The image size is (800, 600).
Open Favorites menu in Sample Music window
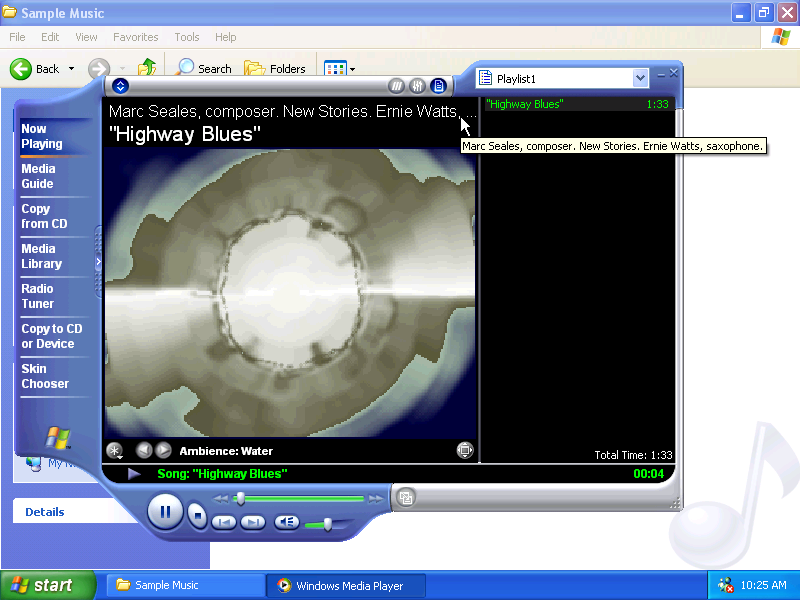[136, 37]
